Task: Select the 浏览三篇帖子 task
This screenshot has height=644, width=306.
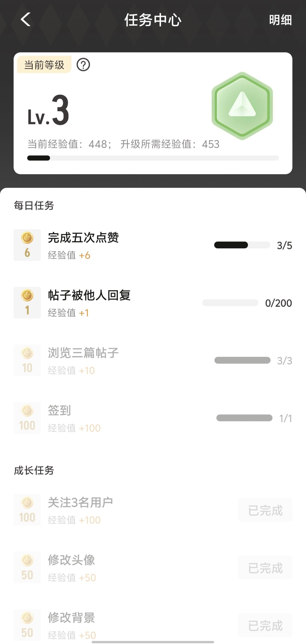Action: coord(83,353)
